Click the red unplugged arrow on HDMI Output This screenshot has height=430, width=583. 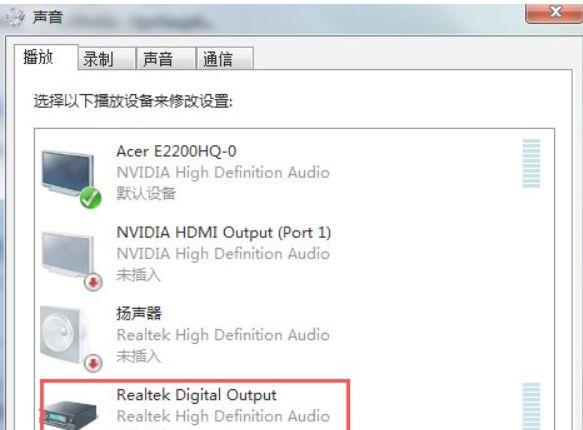tap(93, 282)
